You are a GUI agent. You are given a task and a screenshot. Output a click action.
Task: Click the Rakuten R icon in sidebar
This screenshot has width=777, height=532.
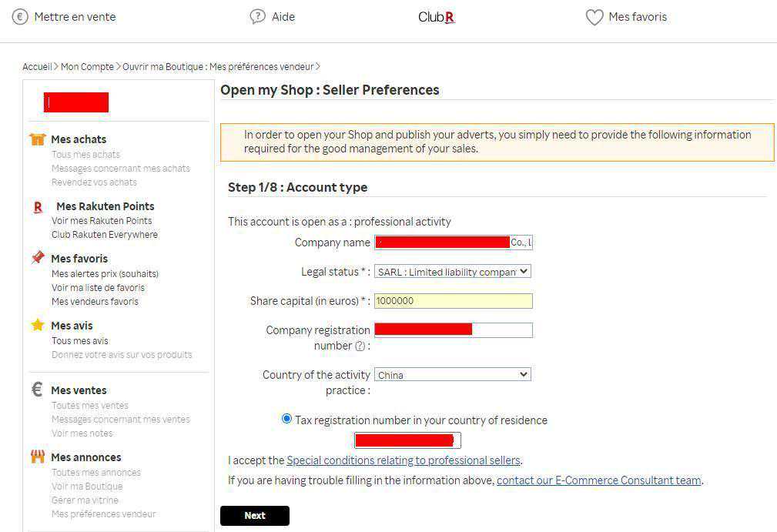38,207
